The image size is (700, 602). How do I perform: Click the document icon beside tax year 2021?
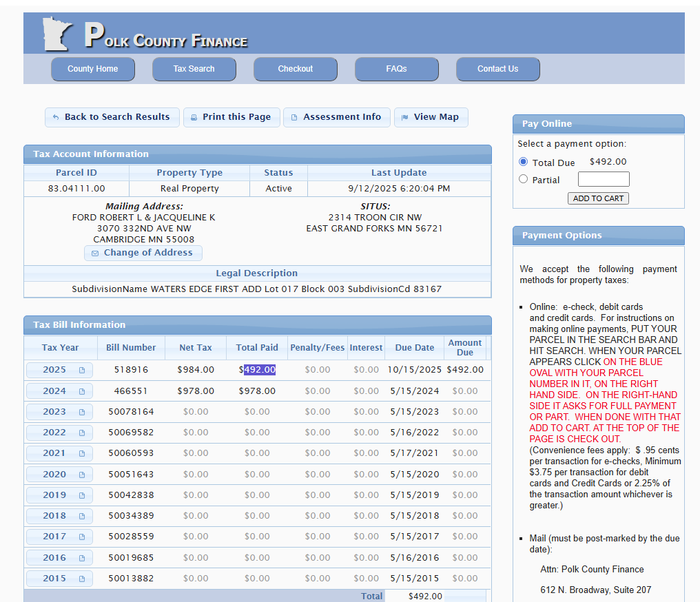82,453
